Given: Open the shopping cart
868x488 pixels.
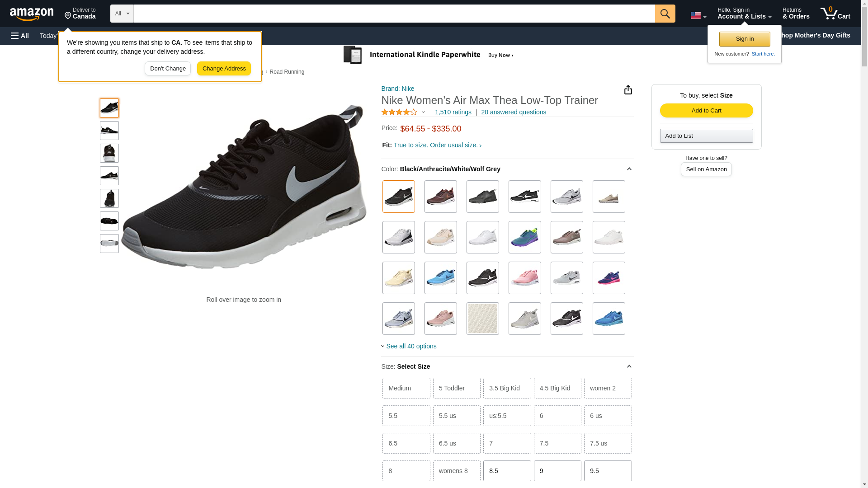Looking at the screenshot, I should [835, 14].
